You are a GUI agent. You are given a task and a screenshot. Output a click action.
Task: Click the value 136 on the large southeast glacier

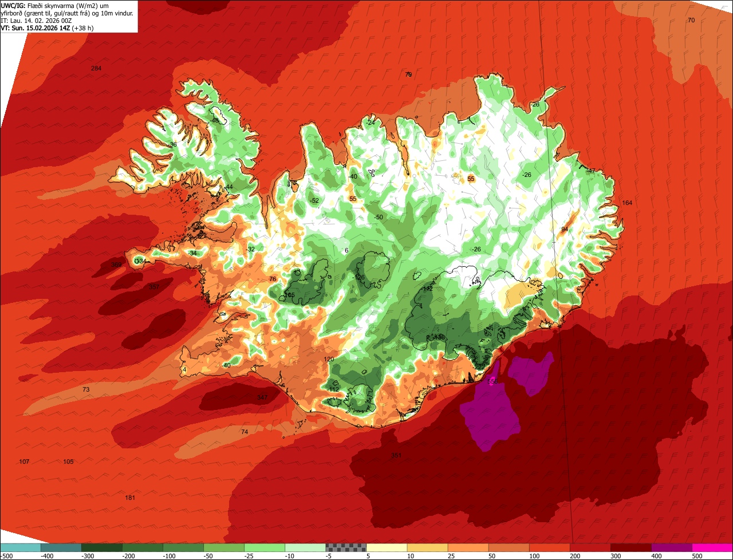[x=439, y=337]
